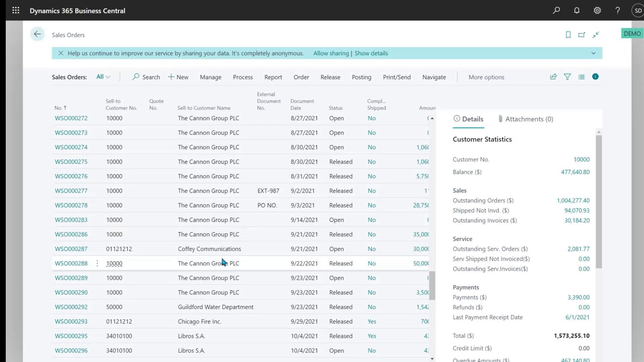Open More options menu
644x362 pixels.
tap(486, 77)
